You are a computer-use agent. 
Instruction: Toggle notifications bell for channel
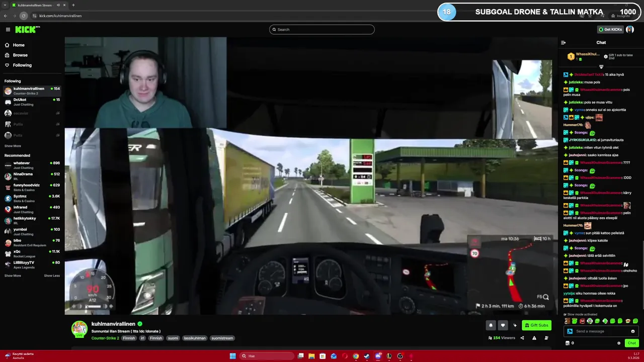(491, 325)
